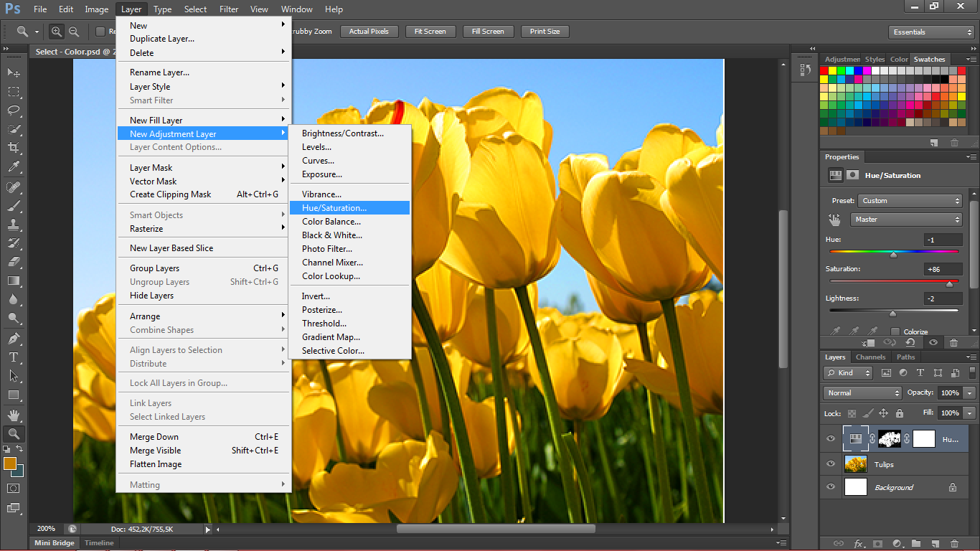This screenshot has width=980, height=551.
Task: Select the History Brush tool
Action: pos(14,243)
